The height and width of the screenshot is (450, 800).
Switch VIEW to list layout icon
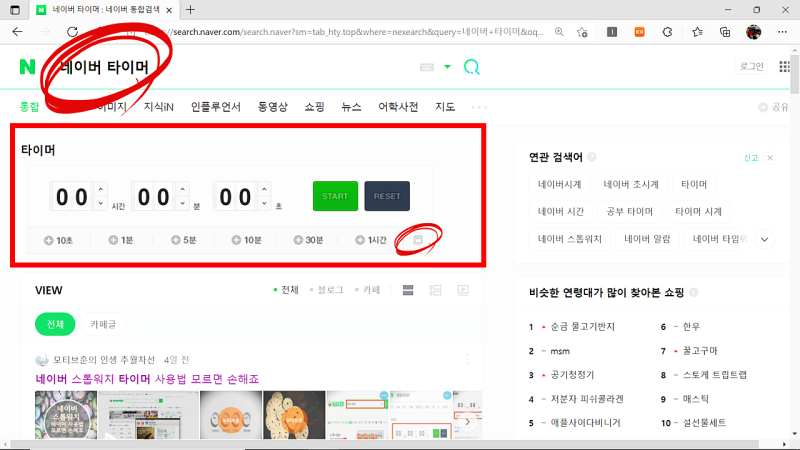(x=408, y=290)
